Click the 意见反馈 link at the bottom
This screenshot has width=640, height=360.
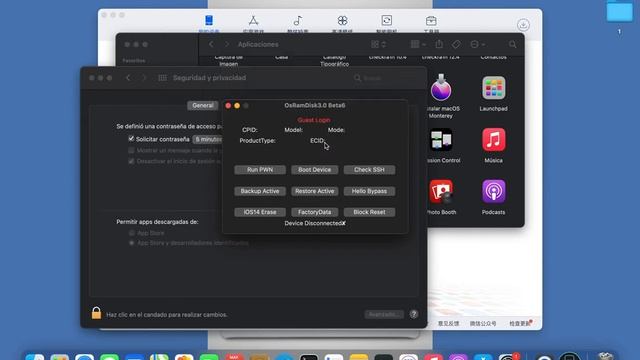(448, 323)
